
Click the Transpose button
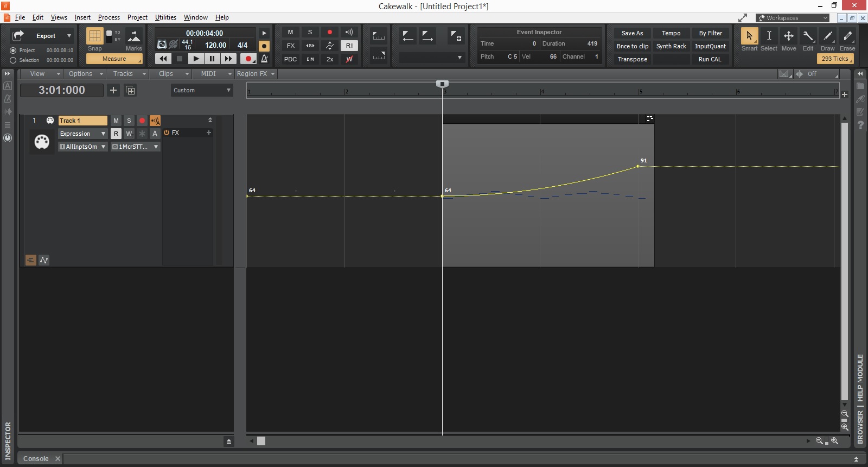click(632, 59)
